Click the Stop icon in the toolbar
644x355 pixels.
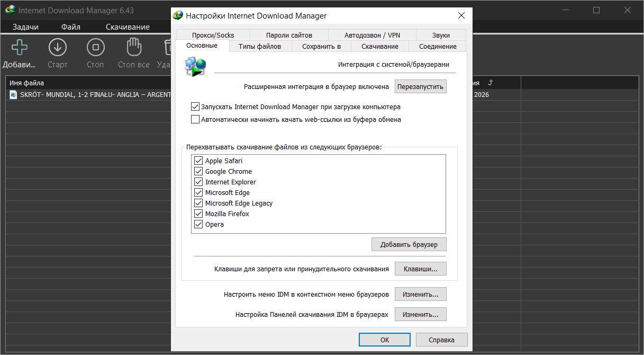pos(95,48)
